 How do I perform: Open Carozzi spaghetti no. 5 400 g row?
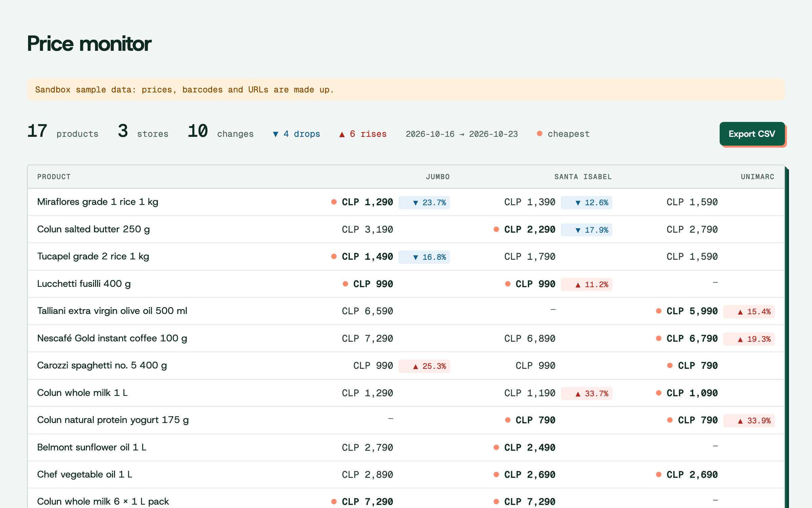[406, 366]
